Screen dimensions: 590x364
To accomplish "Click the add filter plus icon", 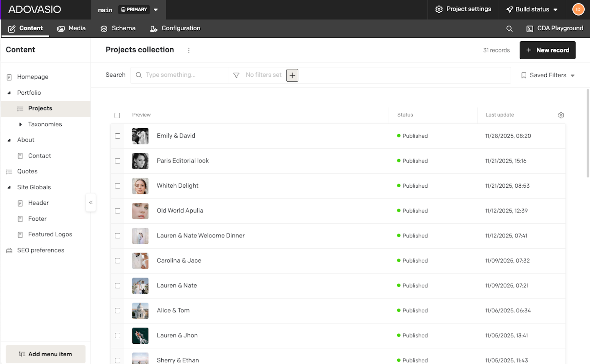I will [292, 75].
